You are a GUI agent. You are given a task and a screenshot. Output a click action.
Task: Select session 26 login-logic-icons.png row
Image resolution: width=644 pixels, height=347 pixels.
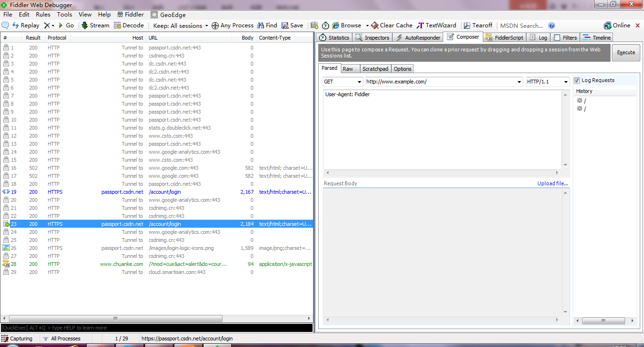click(157, 248)
